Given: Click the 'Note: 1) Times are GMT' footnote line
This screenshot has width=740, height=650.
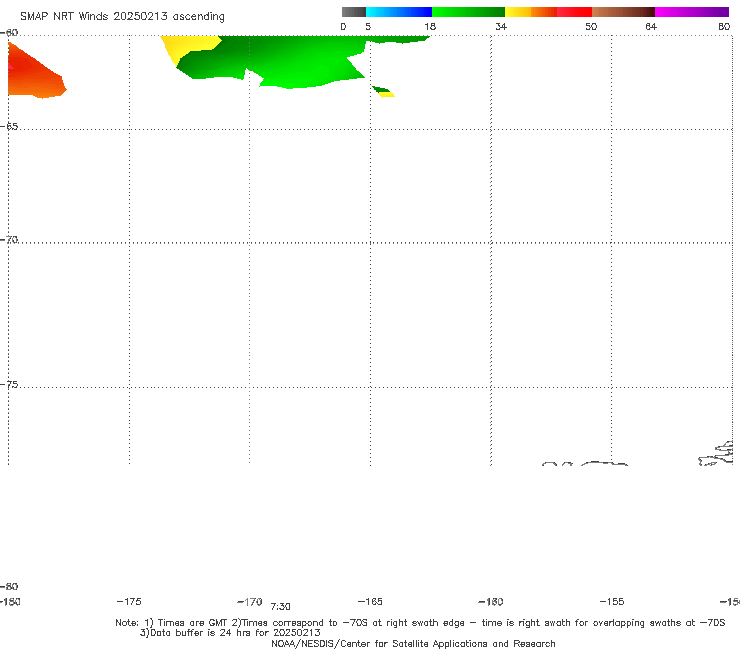Looking at the screenshot, I should 420,623.
